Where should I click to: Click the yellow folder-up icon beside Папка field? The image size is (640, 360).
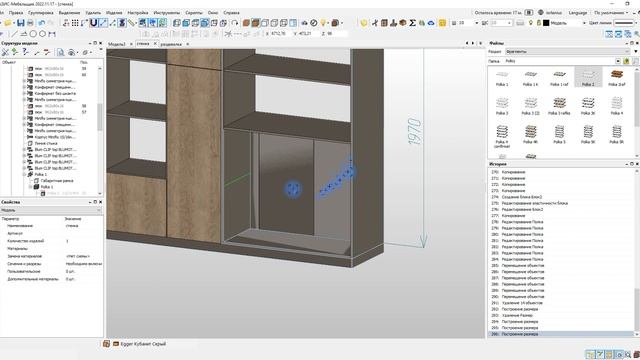click(627, 61)
